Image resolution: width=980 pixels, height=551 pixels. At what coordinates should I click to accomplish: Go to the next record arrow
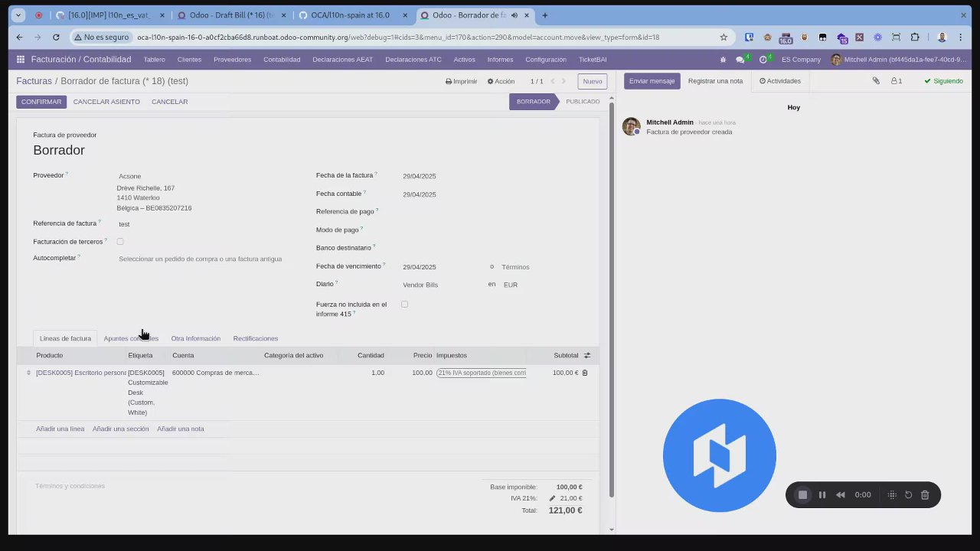(564, 81)
